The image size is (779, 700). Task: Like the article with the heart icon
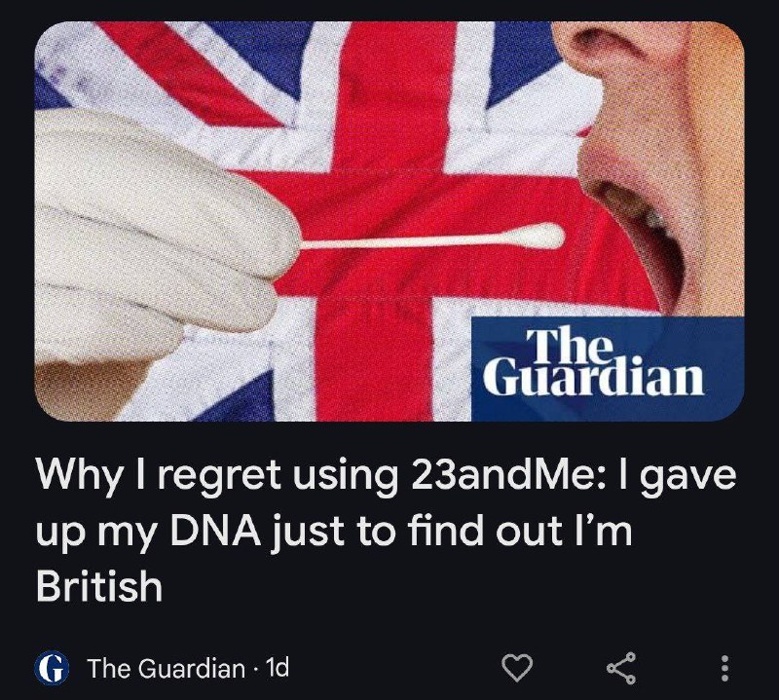pos(517,668)
